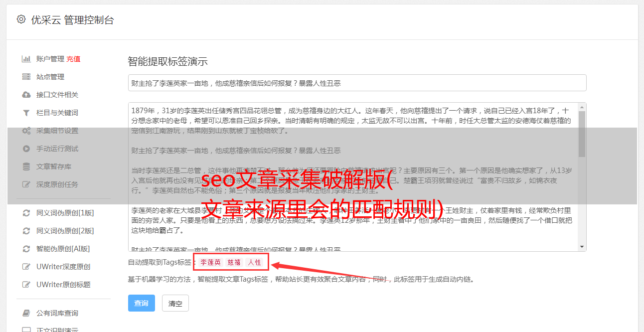Click the filter icon beside 栏目与关键词
Image resolution: width=644 pixels, height=332 pixels.
click(26, 113)
